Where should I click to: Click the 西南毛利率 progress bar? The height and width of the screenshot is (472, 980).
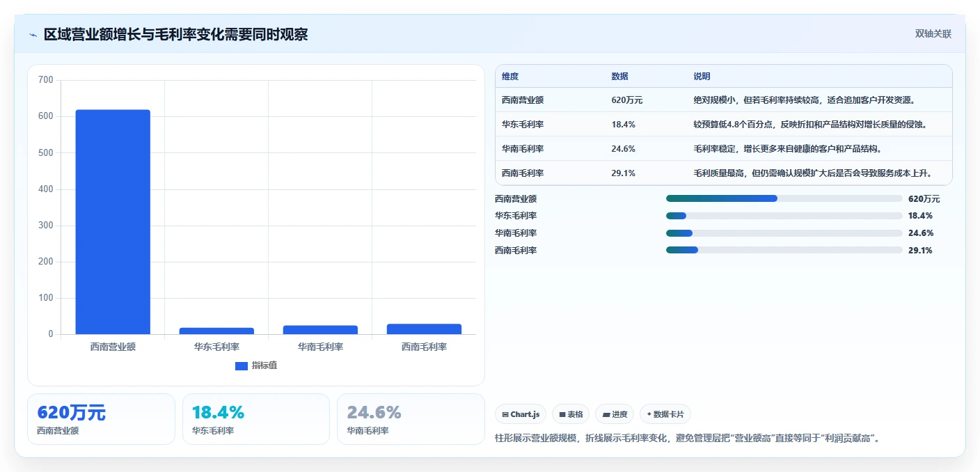coord(784,251)
